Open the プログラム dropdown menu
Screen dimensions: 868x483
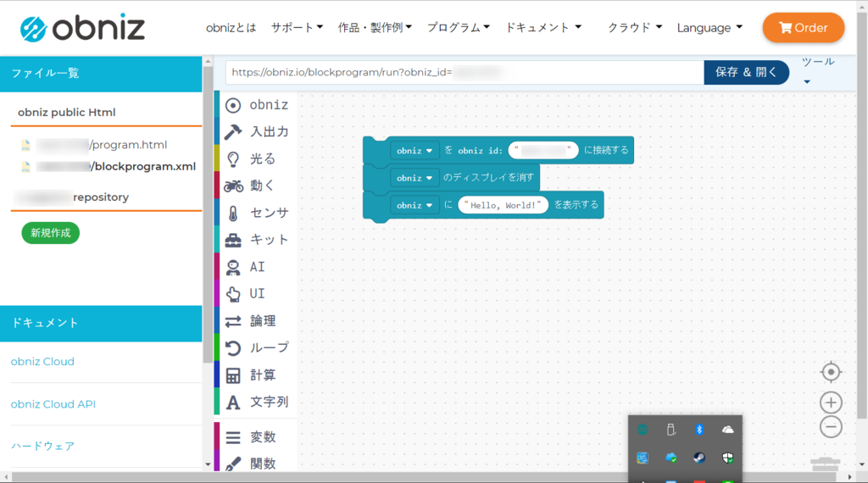[x=459, y=28]
